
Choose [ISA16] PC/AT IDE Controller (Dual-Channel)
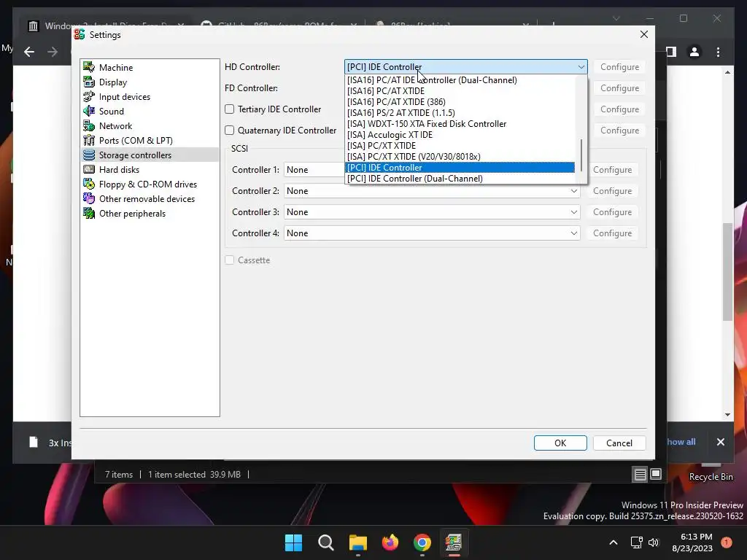coord(460,80)
